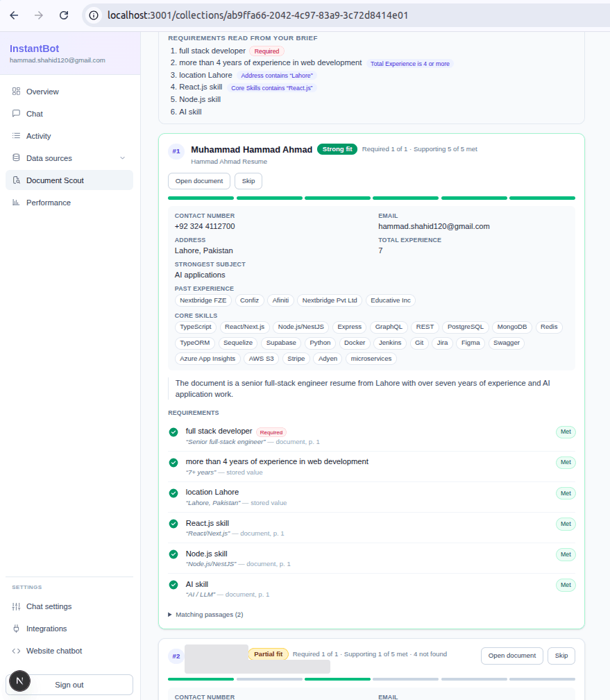610x700 pixels.
Task: Click green check beside 4 years experience requirement
Action: [x=173, y=463]
